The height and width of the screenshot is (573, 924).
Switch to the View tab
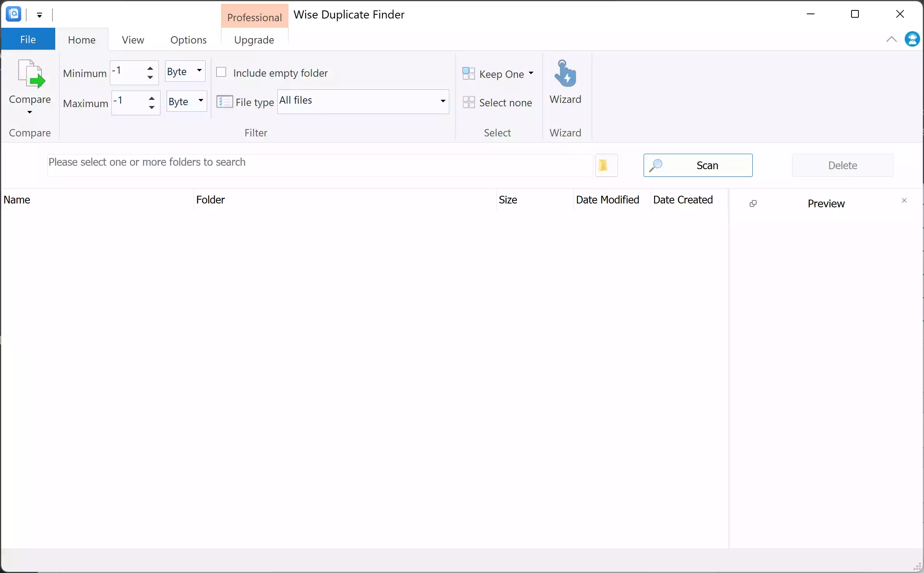(x=132, y=40)
